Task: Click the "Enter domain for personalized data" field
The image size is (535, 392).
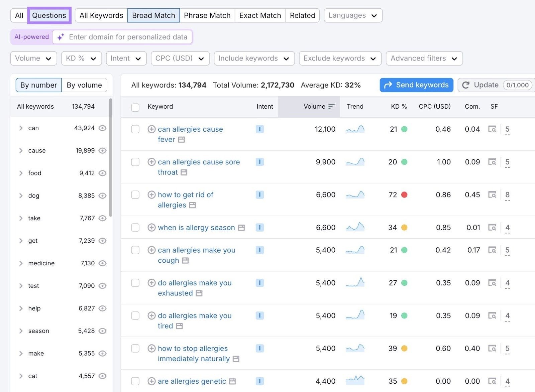Action: click(x=128, y=37)
